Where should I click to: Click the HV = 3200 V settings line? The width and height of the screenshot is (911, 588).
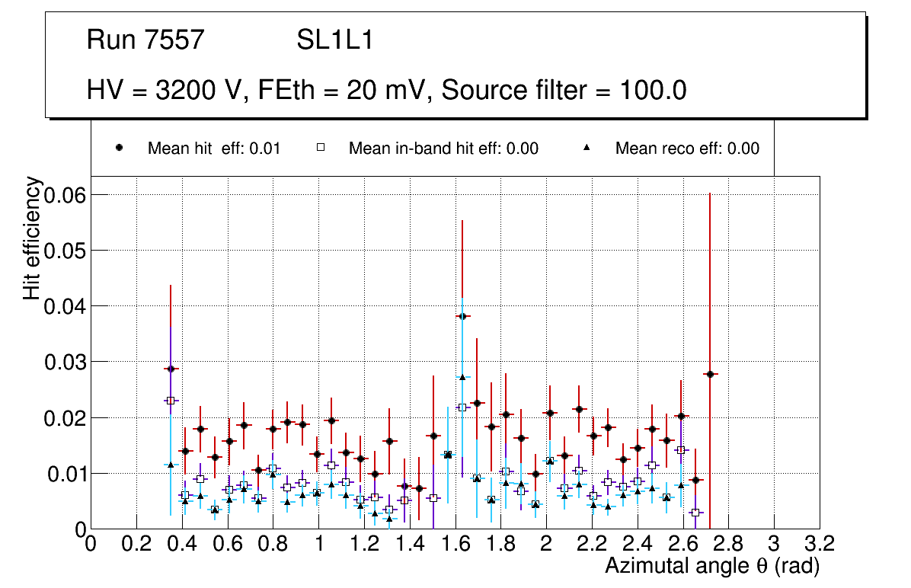click(387, 91)
